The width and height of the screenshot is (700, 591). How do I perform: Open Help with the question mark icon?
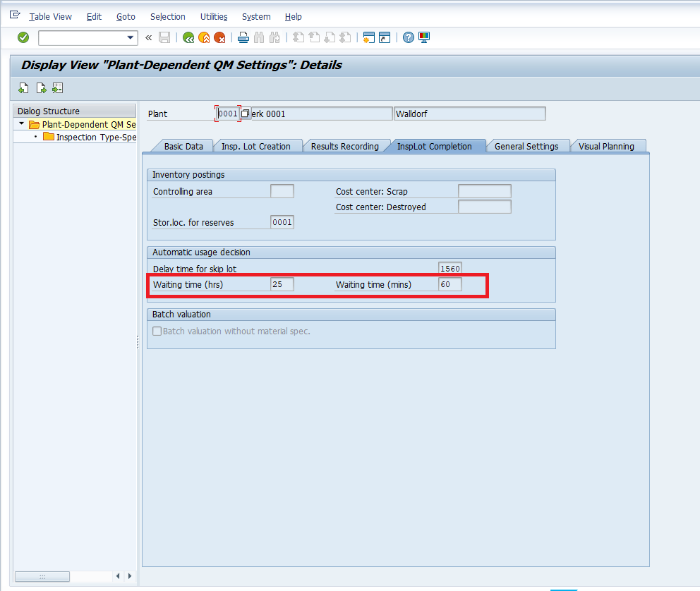[408, 37]
